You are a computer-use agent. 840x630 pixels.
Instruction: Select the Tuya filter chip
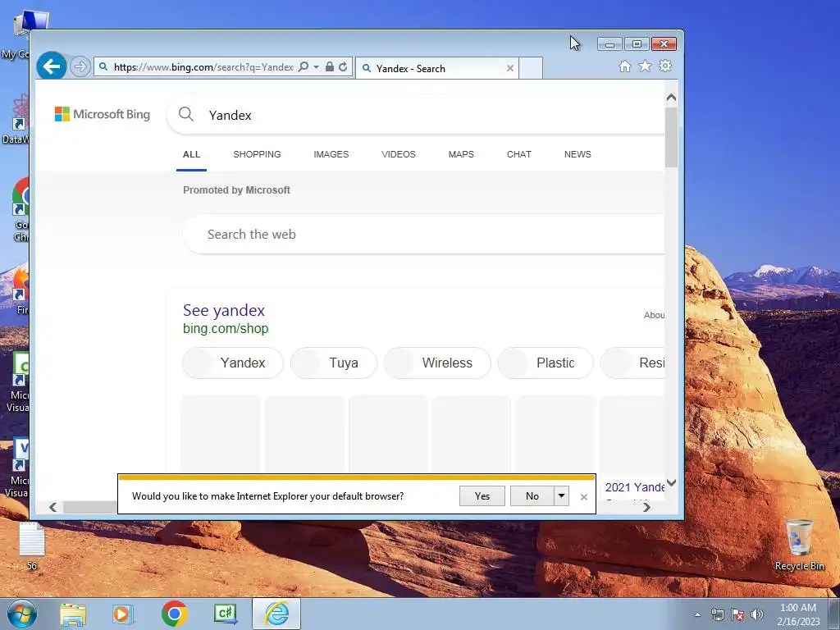[x=334, y=363]
